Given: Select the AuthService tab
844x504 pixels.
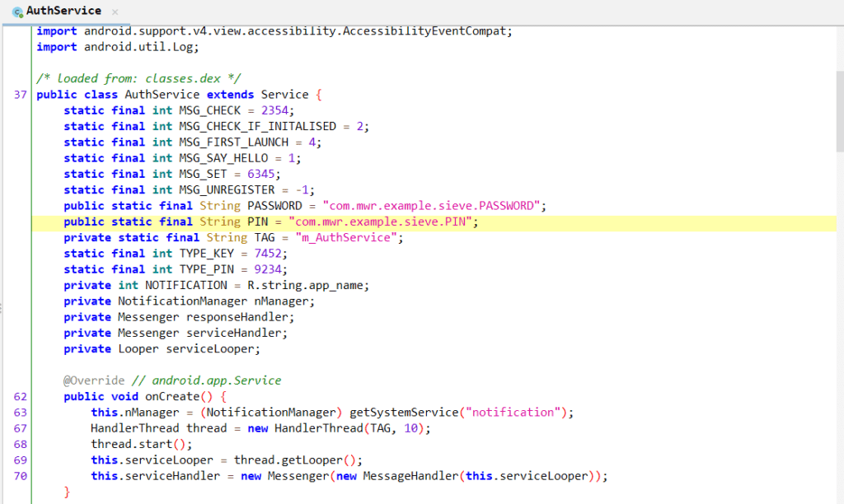Looking at the screenshot, I should click(x=64, y=11).
